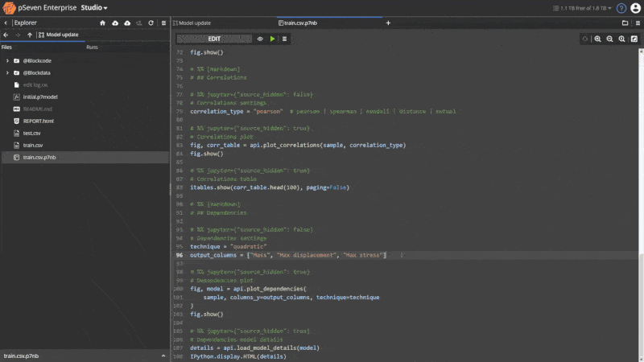
Task: Select the README.md file
Action: pos(85,109)
